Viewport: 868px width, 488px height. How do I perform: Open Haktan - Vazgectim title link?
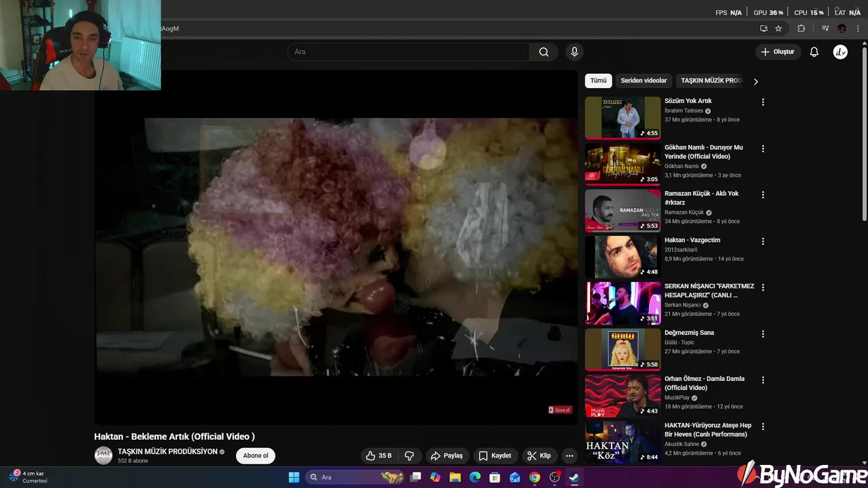[x=692, y=240]
